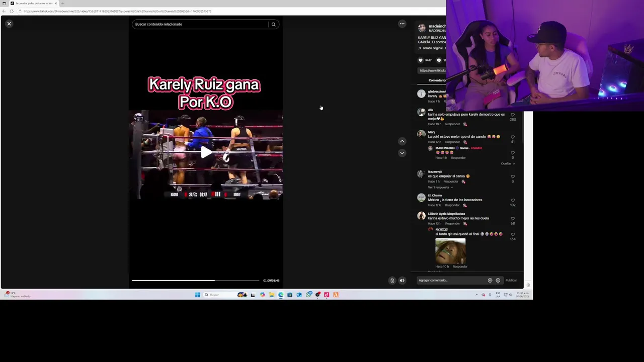Open Lilibeth Ayala's profile avatar

pyautogui.click(x=421, y=216)
